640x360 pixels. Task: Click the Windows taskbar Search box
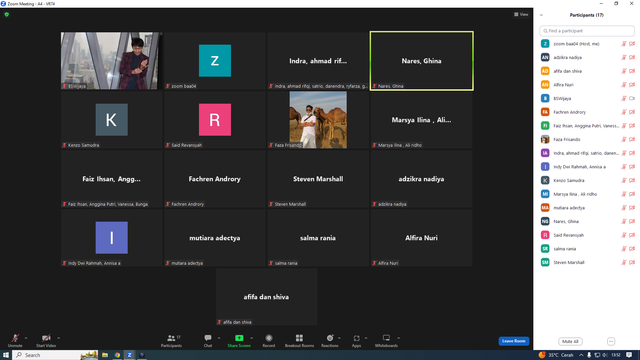[56, 355]
